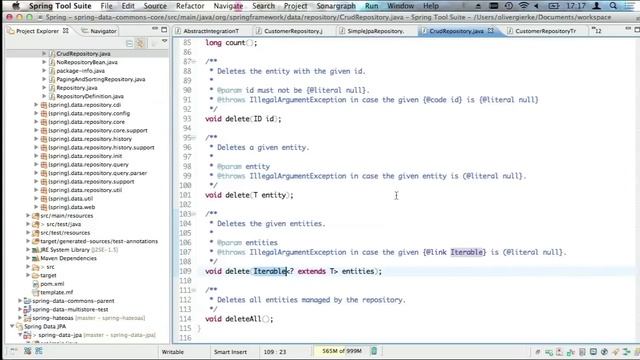
Task: Click the first fast-view icon in status bar
Action: point(27,351)
